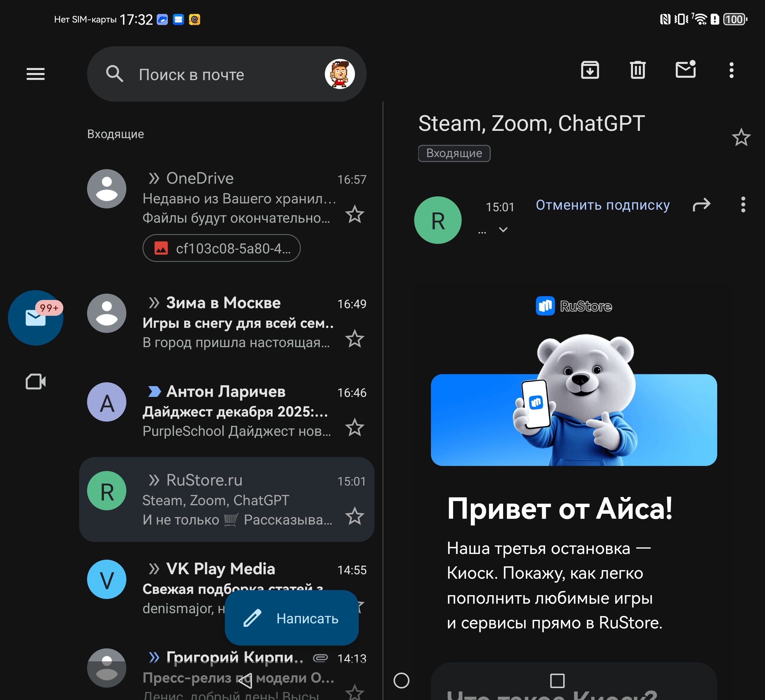Image resolution: width=765 pixels, height=700 pixels.
Task: Click the Входящие label chip
Action: coord(454,153)
